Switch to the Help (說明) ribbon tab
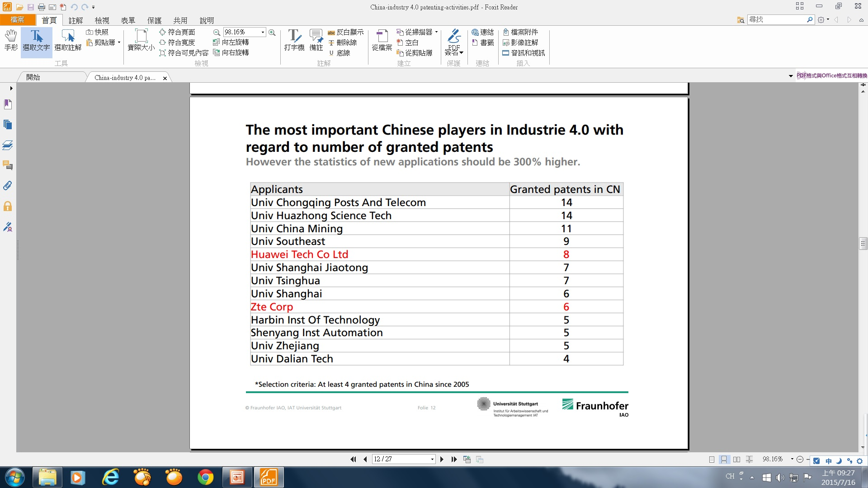Screen dimensions: 868x488 point(207,20)
